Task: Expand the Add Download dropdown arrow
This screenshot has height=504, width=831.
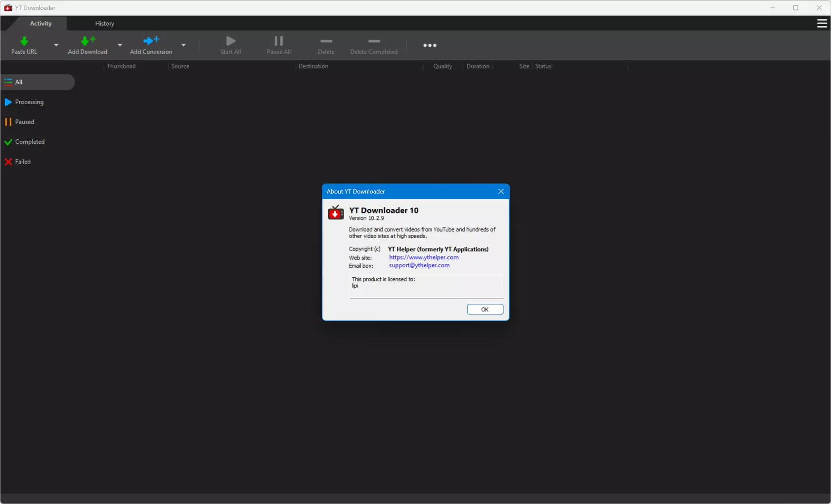Action: click(120, 45)
